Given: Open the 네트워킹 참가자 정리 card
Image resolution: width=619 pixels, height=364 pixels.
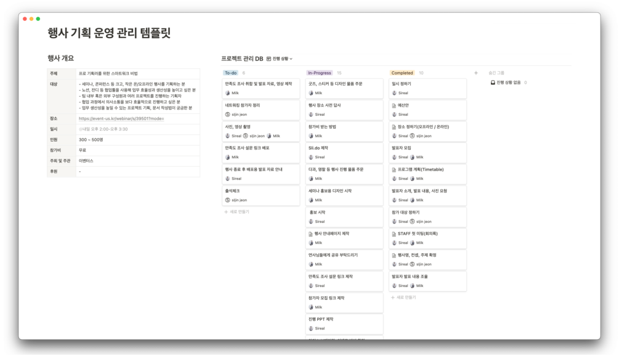Looking at the screenshot, I should click(261, 110).
